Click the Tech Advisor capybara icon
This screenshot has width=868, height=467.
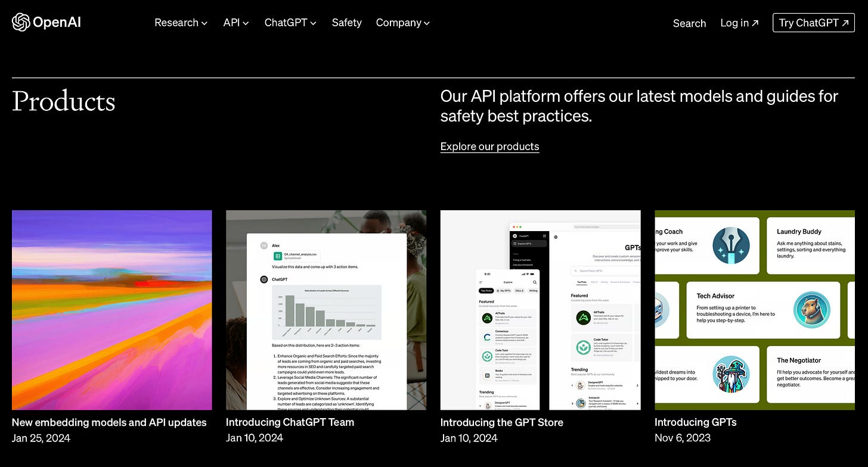pyautogui.click(x=812, y=310)
